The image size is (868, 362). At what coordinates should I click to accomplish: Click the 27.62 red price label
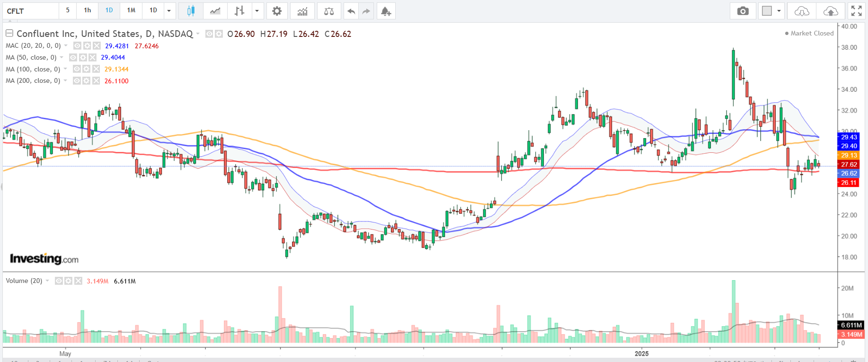pos(849,165)
